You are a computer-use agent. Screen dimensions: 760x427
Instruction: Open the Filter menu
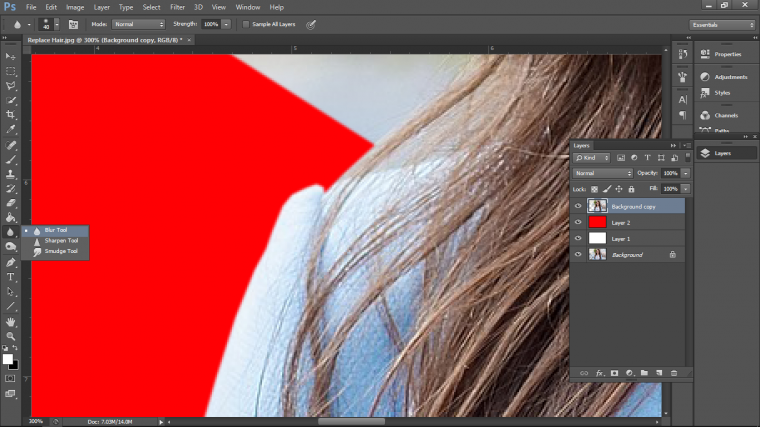pyautogui.click(x=177, y=7)
